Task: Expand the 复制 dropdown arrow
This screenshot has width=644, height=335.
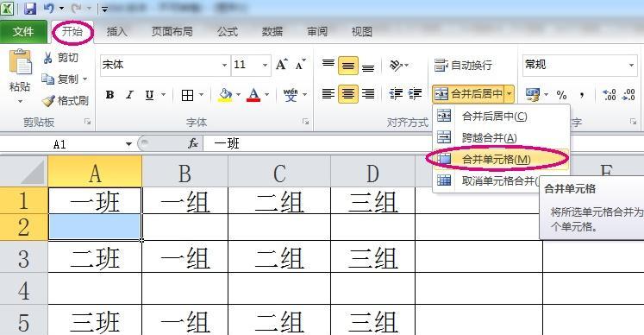Action: point(85,79)
